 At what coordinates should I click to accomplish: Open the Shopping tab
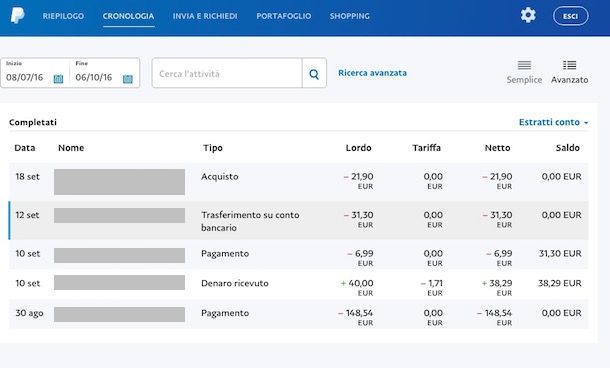click(x=350, y=16)
